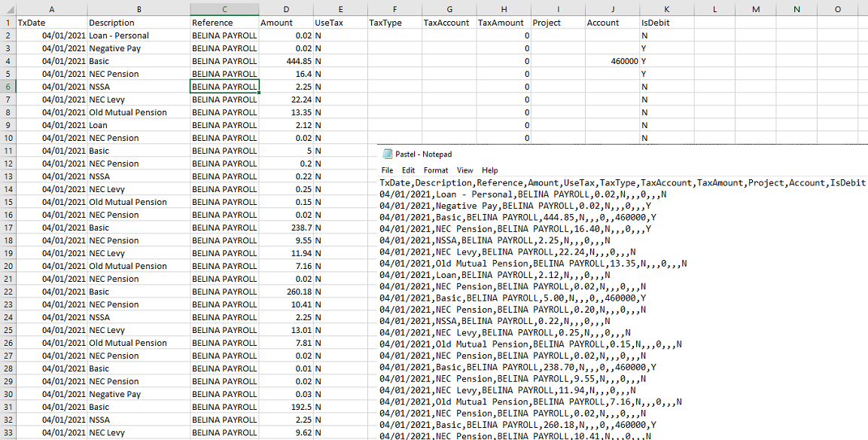Click Notepad line with Negative Pay 0.02
868x440 pixels.
516,206
